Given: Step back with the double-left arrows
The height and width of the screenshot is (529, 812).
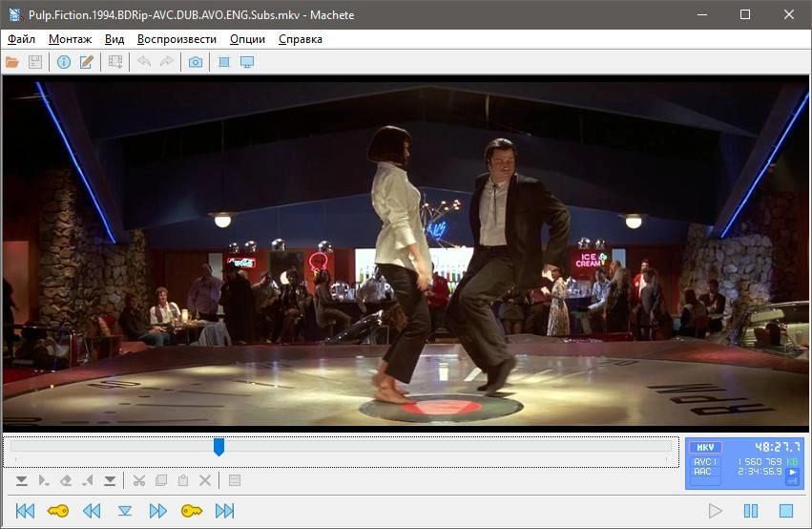Looking at the screenshot, I should pyautogui.click(x=92, y=511).
